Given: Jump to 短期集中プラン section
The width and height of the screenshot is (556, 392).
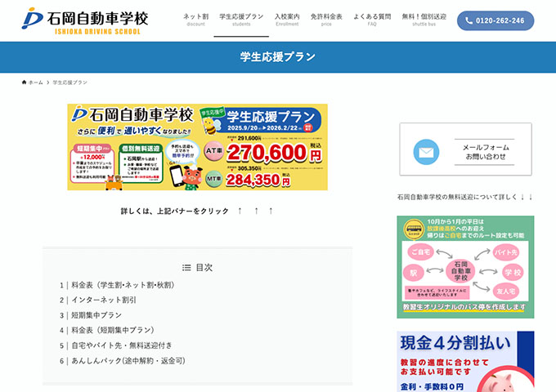Looking at the screenshot, I should click(x=96, y=315).
